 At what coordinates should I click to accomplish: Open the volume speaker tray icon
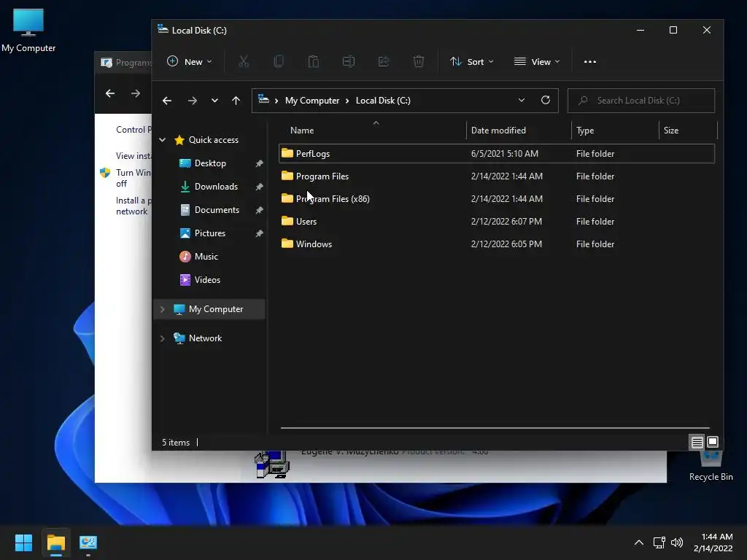[x=676, y=542]
